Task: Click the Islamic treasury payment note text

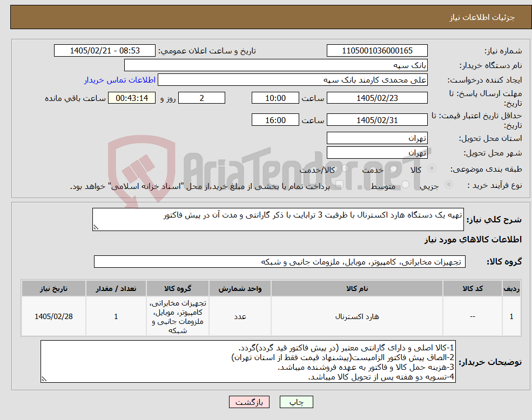Action: pyautogui.click(x=200, y=186)
